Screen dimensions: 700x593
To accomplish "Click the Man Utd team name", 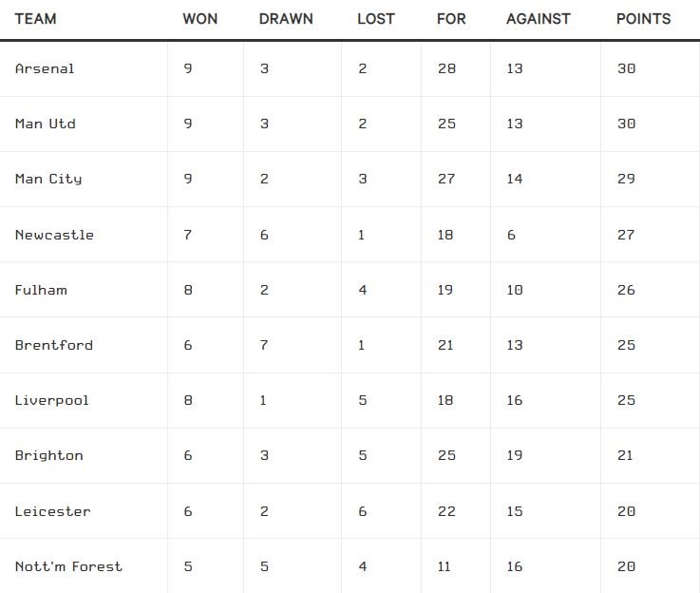I will point(46,124).
